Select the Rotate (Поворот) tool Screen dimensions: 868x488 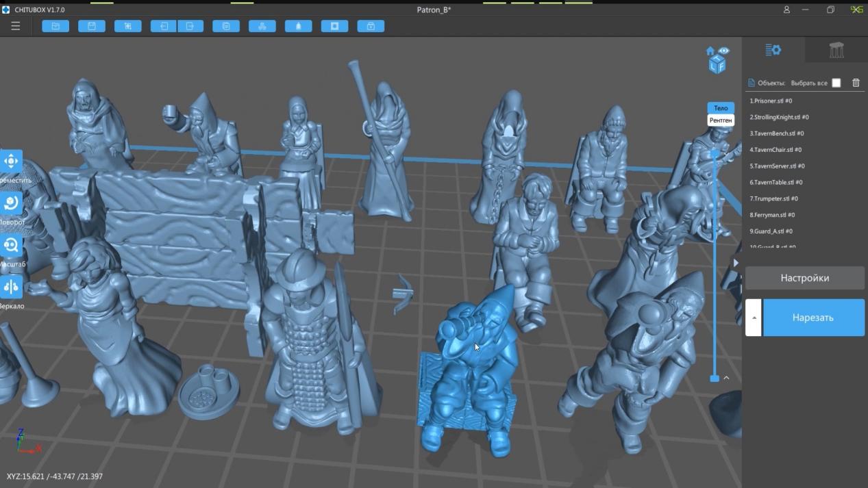pyautogui.click(x=11, y=203)
